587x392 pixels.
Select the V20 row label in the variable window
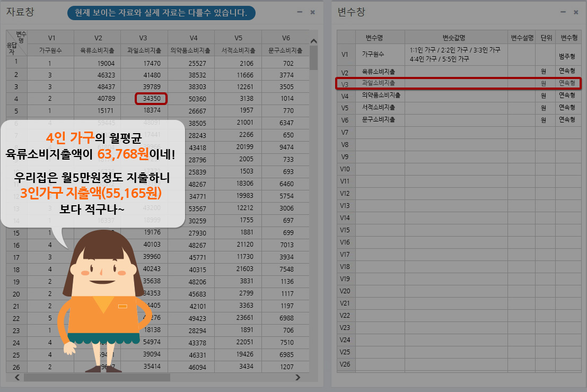[x=345, y=291]
